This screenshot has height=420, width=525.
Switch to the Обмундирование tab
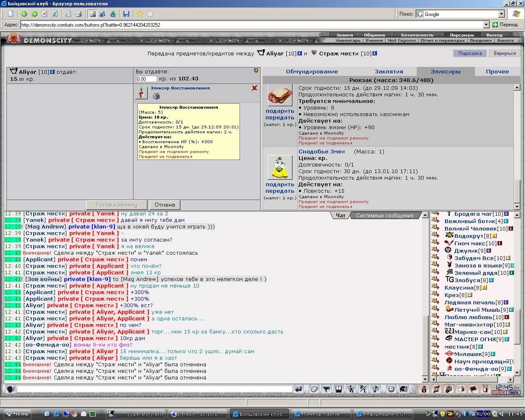[312, 71]
